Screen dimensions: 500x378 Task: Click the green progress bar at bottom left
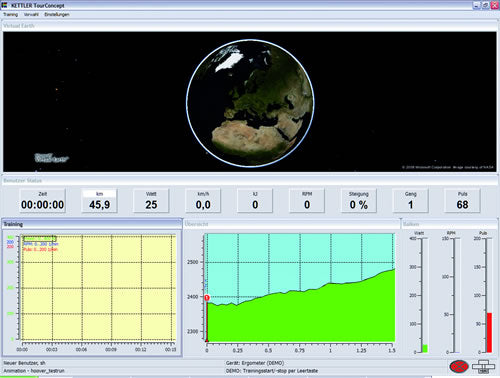[19, 377]
